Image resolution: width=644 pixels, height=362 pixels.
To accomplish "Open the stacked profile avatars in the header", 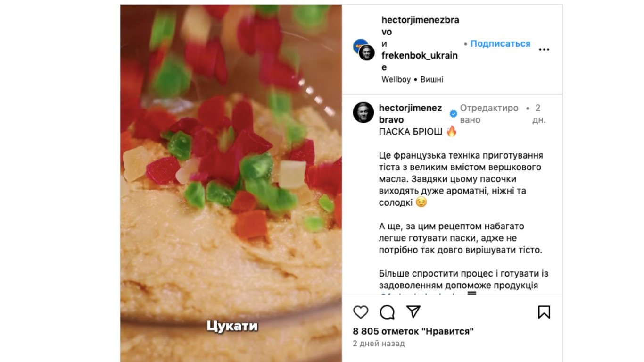I will tap(363, 50).
